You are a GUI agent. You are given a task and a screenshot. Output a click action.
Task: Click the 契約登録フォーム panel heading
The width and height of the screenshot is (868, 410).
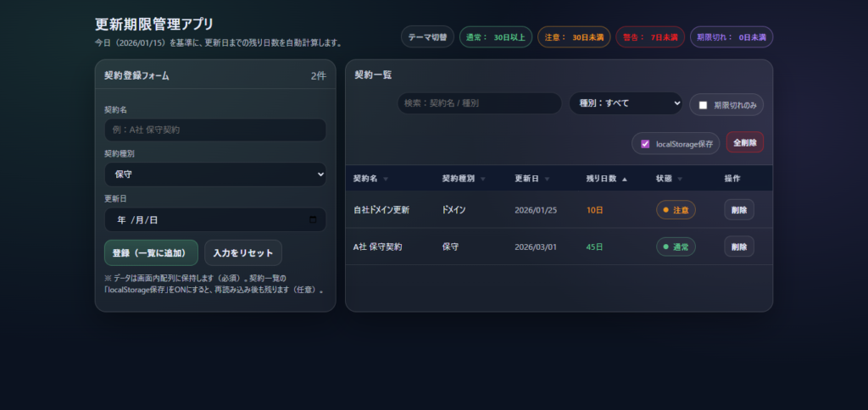pyautogui.click(x=136, y=75)
